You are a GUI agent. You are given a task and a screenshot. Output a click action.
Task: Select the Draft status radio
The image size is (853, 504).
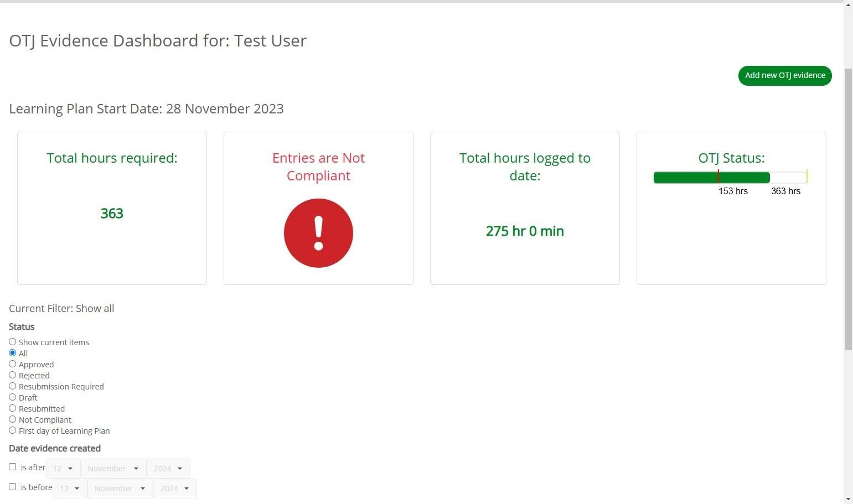pos(12,397)
